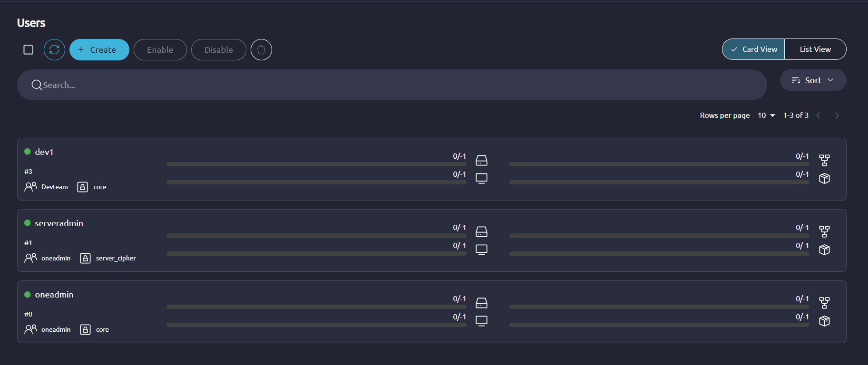The height and width of the screenshot is (365, 868).
Task: Click the VM monitor icon for serveradmin
Action: click(x=481, y=250)
